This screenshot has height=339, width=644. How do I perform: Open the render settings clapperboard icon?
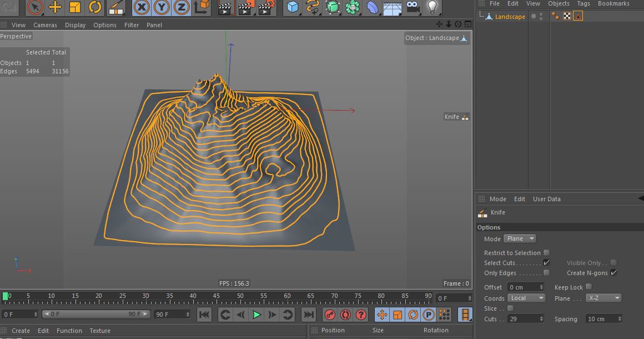coord(265,8)
